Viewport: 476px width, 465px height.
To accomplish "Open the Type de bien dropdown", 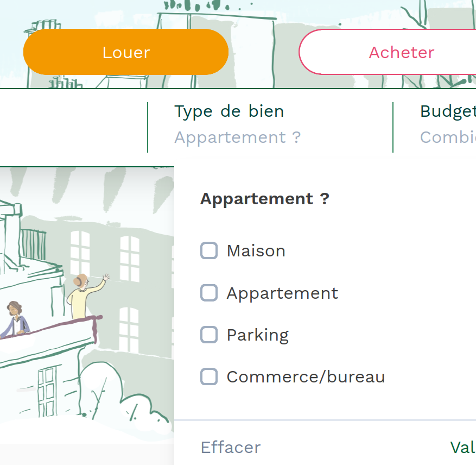I will 229,111.
